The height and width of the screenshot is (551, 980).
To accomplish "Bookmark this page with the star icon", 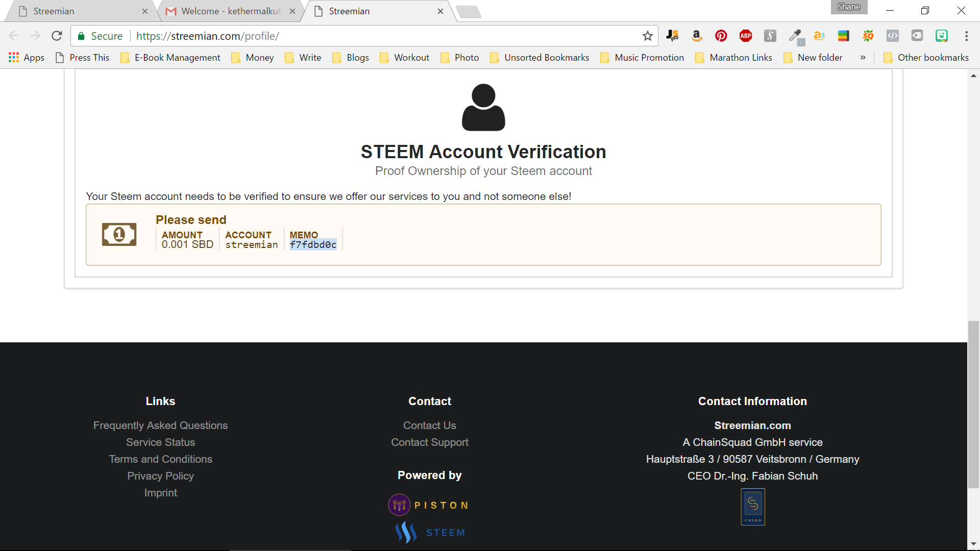I will click(647, 36).
